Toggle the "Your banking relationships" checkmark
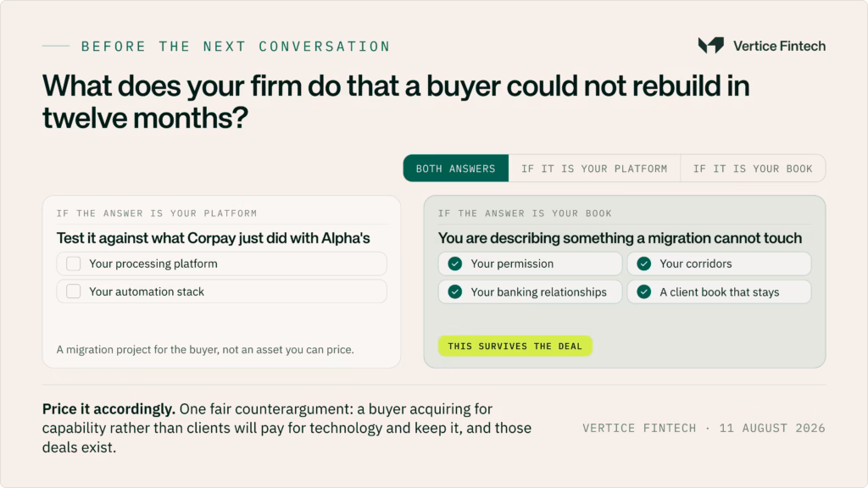Image resolution: width=868 pixels, height=488 pixels. pos(455,291)
